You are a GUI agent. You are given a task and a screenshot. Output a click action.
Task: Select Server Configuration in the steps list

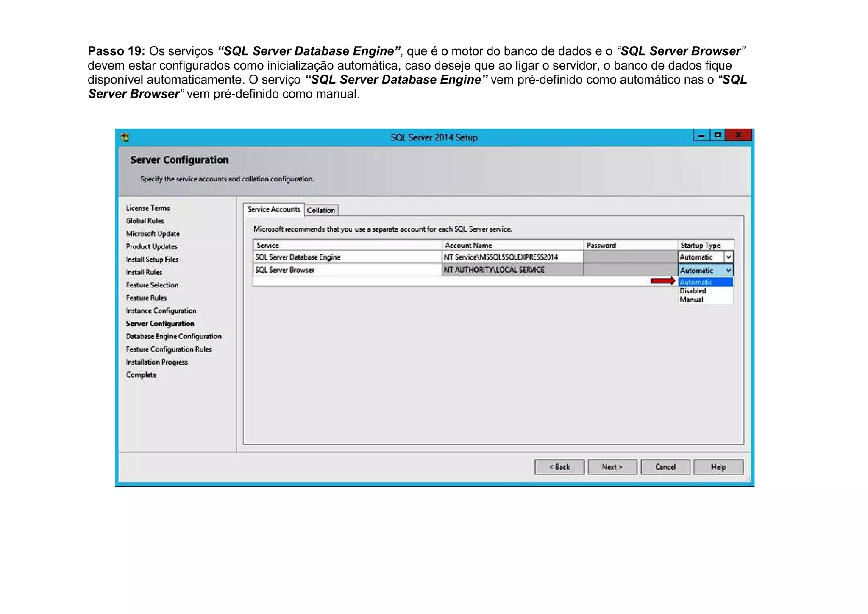(160, 324)
